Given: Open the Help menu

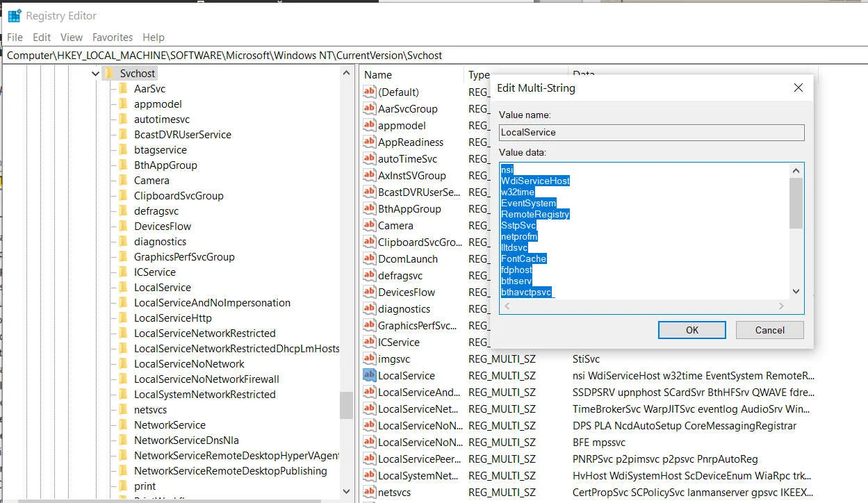Looking at the screenshot, I should tap(154, 37).
